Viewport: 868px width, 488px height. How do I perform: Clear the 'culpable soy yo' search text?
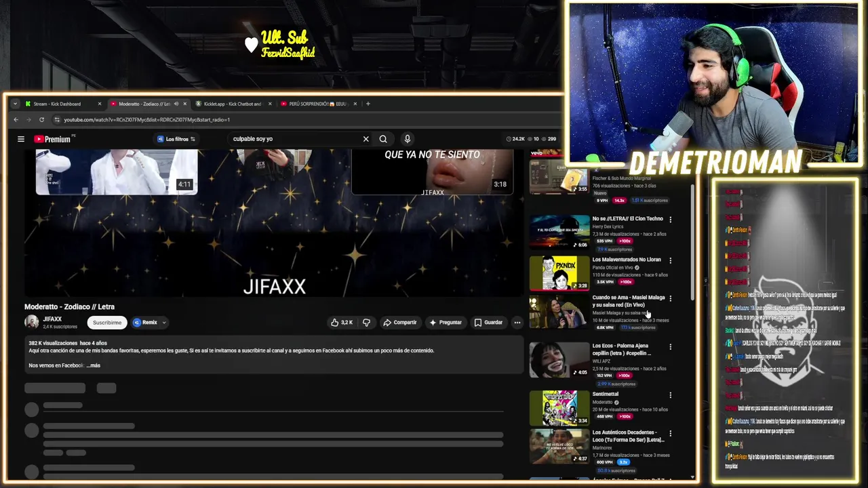pyautogui.click(x=366, y=139)
